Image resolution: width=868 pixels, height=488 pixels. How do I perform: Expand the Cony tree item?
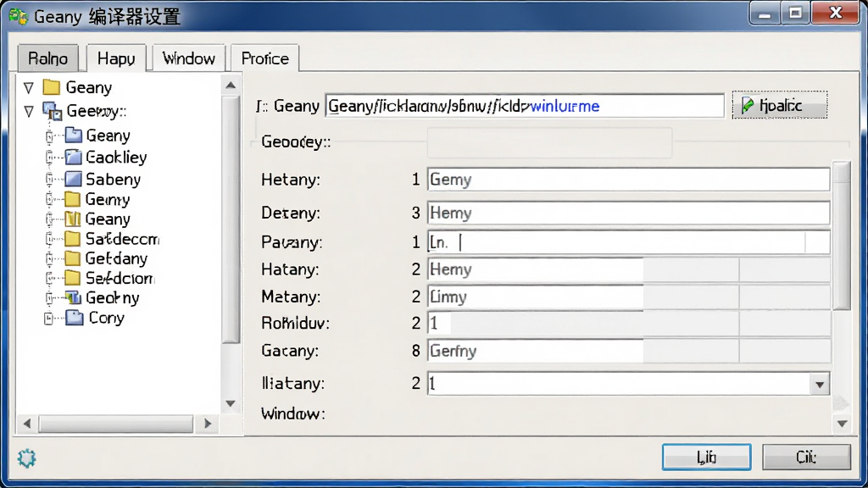pos(48,319)
